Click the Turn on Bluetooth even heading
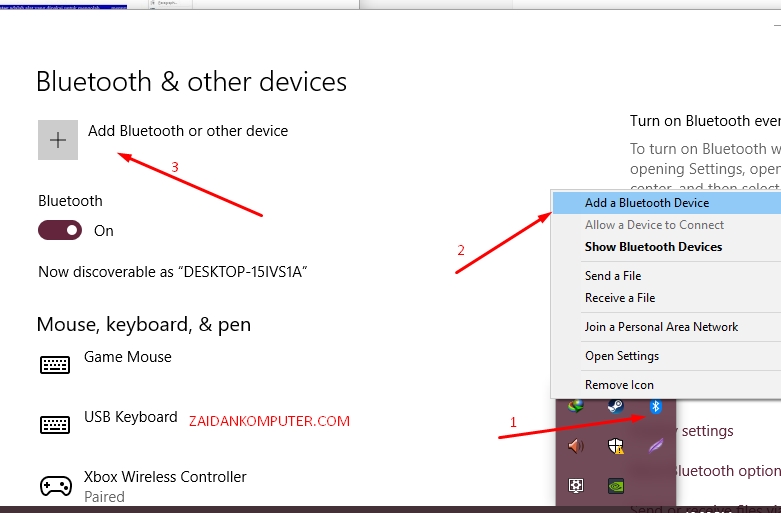 tap(705, 121)
